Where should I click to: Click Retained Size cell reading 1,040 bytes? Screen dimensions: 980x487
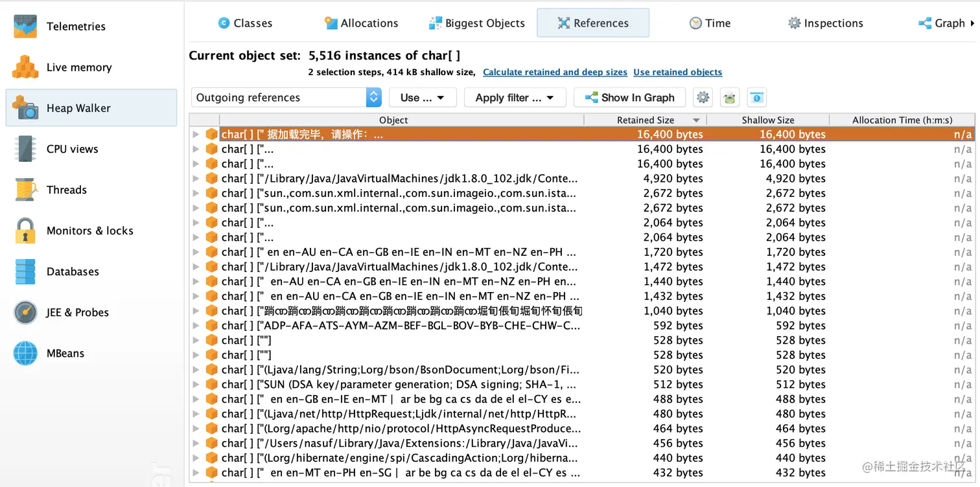(673, 311)
